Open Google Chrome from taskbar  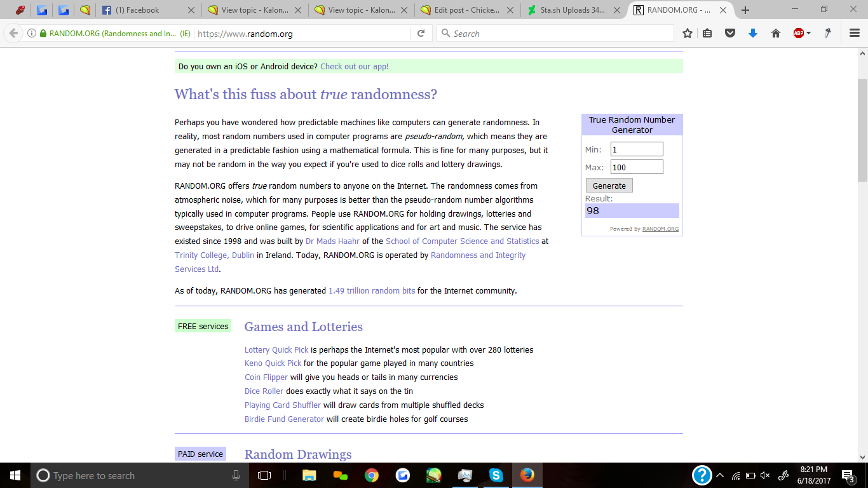(372, 475)
